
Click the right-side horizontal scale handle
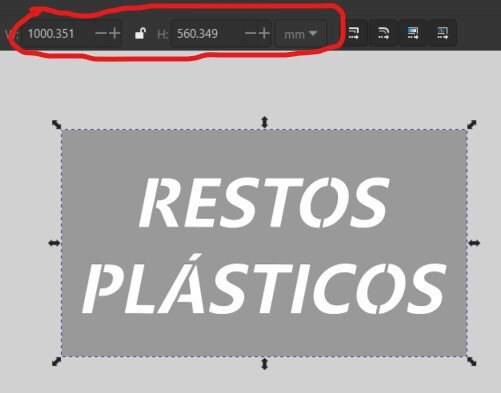474,243
